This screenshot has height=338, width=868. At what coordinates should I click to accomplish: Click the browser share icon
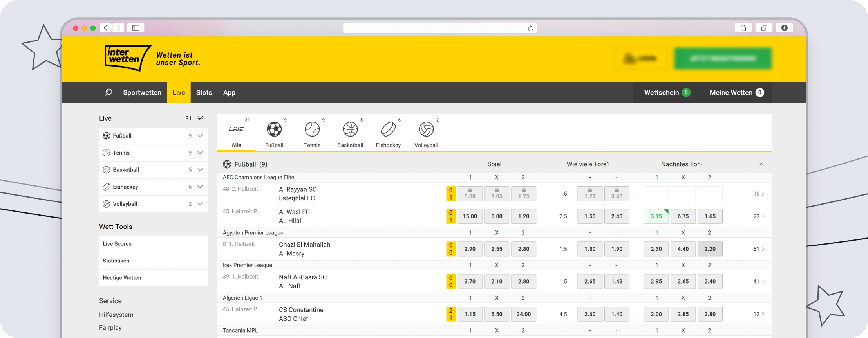[743, 28]
